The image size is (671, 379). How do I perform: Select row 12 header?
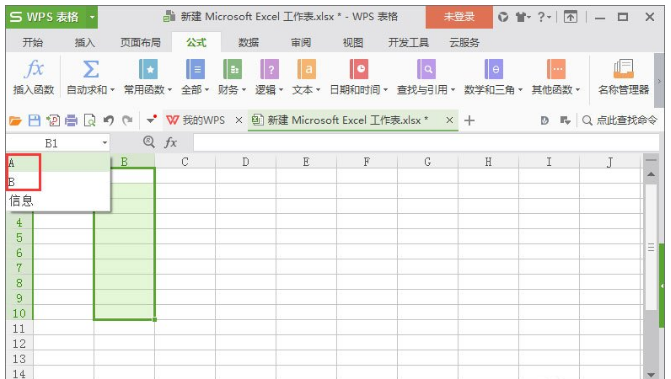point(19,343)
